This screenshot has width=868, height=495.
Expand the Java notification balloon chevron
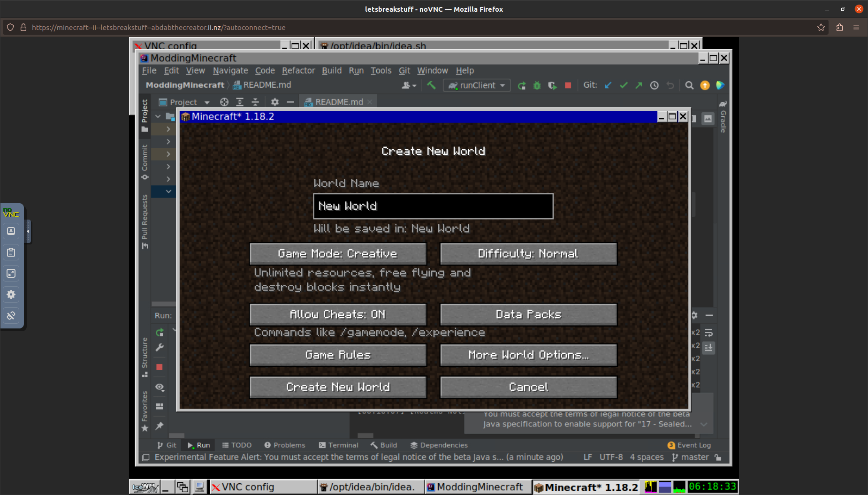click(704, 424)
